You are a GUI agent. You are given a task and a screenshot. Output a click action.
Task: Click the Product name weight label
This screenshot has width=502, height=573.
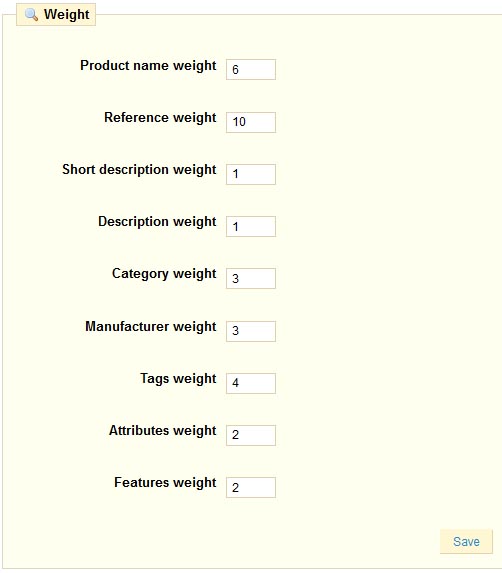148,66
